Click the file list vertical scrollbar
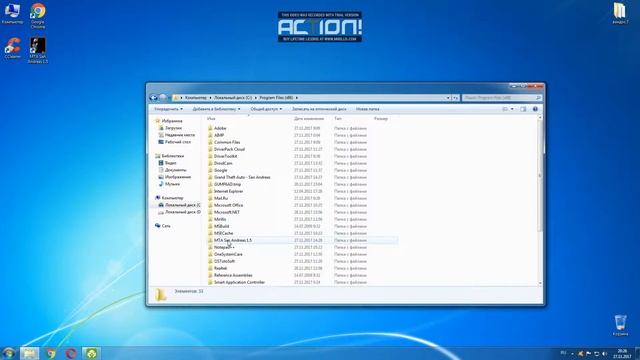The height and width of the screenshot is (360, 640). [540, 176]
